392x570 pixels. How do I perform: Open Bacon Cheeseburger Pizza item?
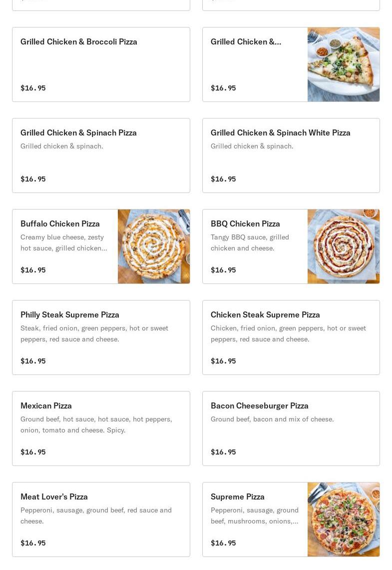point(291,428)
